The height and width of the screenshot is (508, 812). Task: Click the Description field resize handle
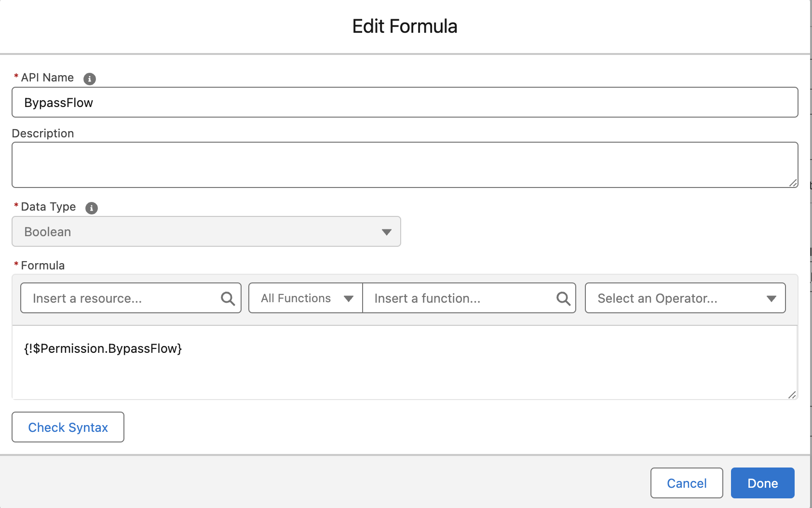pos(793,183)
